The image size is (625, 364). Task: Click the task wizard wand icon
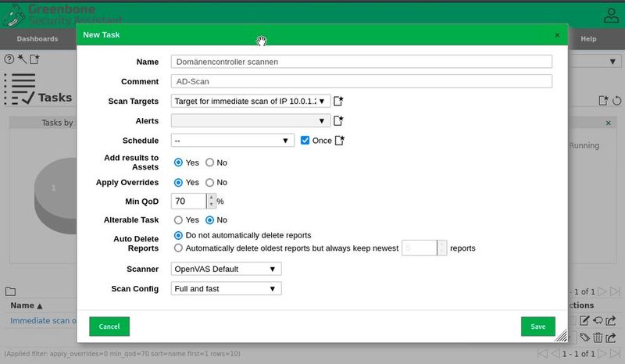22,59
